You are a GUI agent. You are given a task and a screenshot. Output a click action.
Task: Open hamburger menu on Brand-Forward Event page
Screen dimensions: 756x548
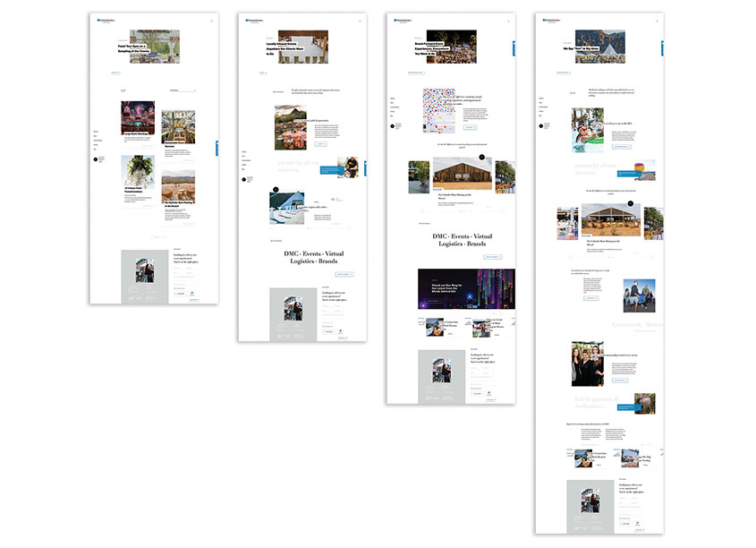coord(508,21)
